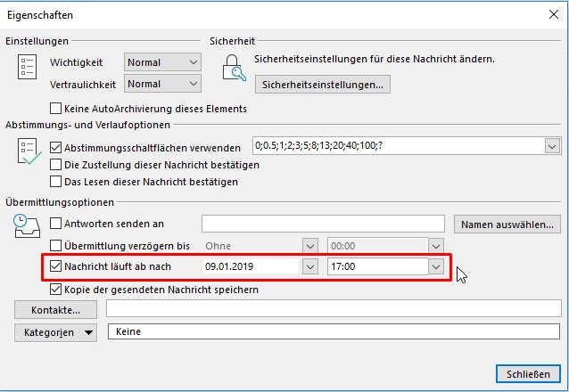Open the delay delivery time dropdown arrow
The width and height of the screenshot is (569, 392).
pos(436,246)
